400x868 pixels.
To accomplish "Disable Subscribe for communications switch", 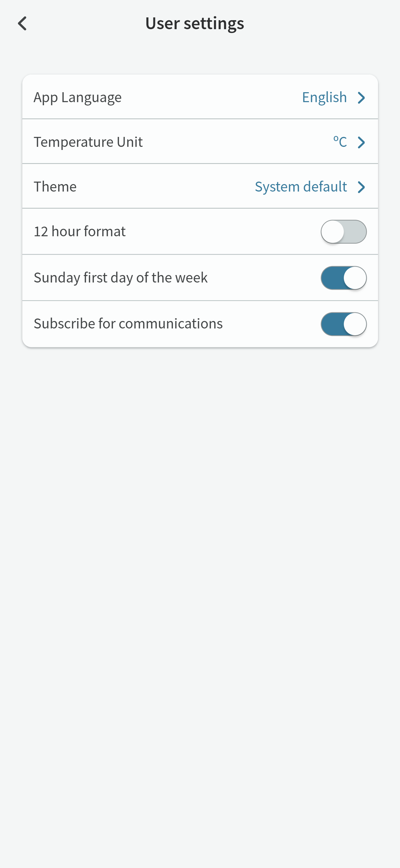I will 344,324.
